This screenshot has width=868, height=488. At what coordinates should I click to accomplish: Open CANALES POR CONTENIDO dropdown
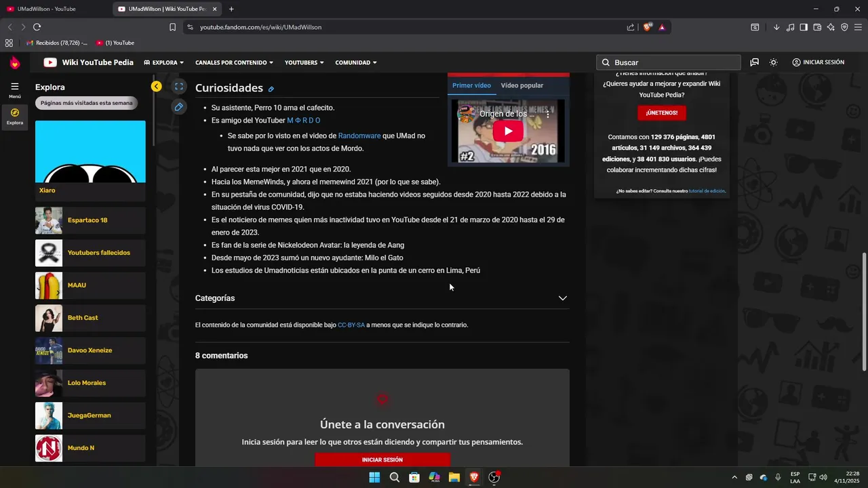(x=234, y=62)
